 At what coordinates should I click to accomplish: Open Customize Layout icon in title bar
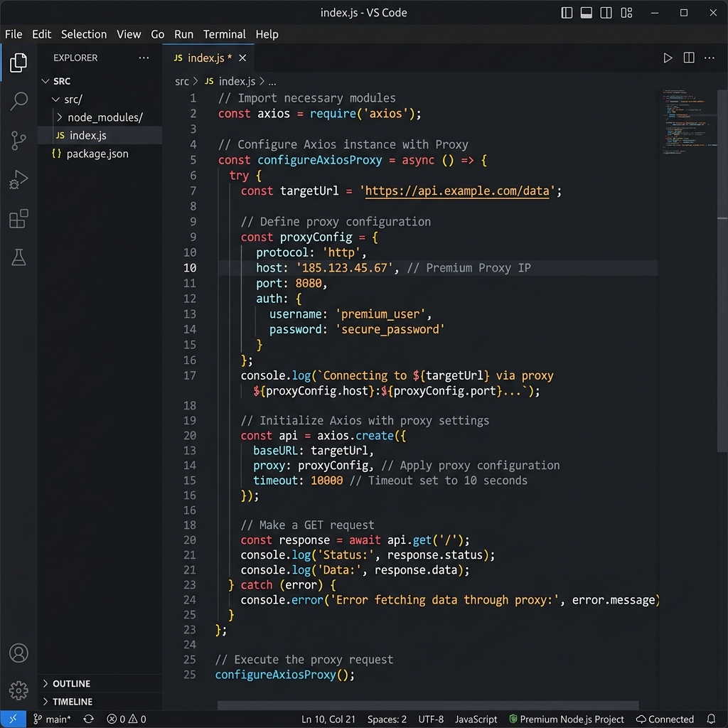[626, 13]
